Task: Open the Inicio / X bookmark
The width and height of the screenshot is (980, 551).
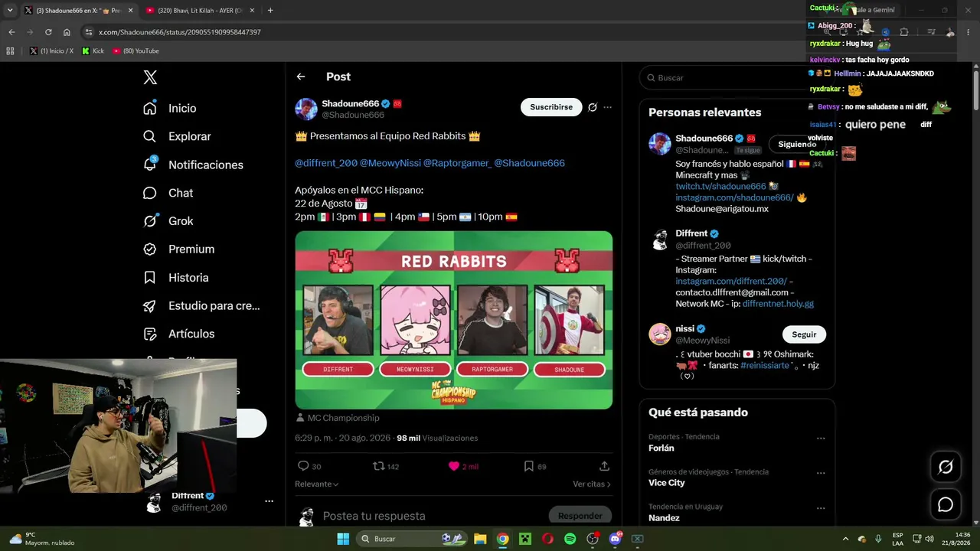Action: 52,51
